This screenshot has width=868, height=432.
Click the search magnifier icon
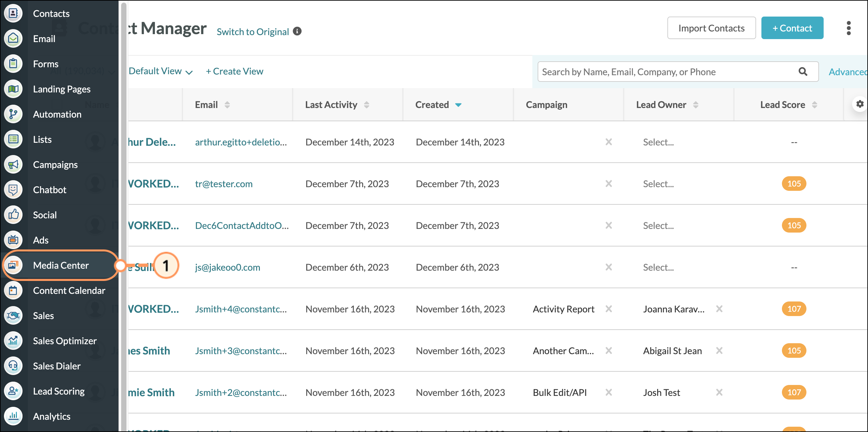[803, 72]
